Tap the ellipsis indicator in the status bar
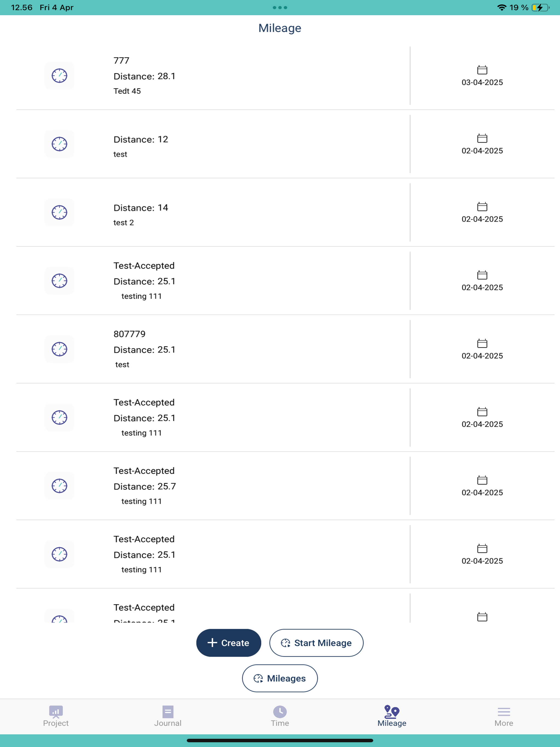Image resolution: width=560 pixels, height=747 pixels. coord(280,7)
